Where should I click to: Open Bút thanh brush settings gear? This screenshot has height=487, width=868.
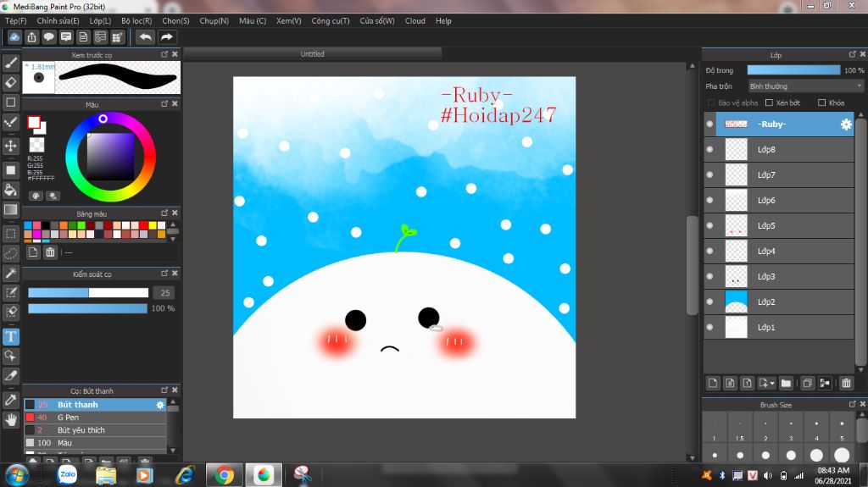point(160,405)
